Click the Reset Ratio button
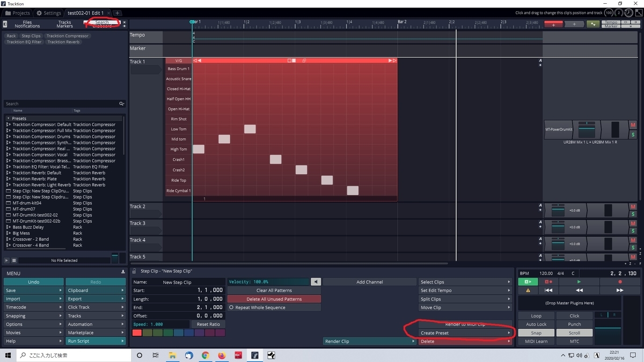 coord(209,324)
